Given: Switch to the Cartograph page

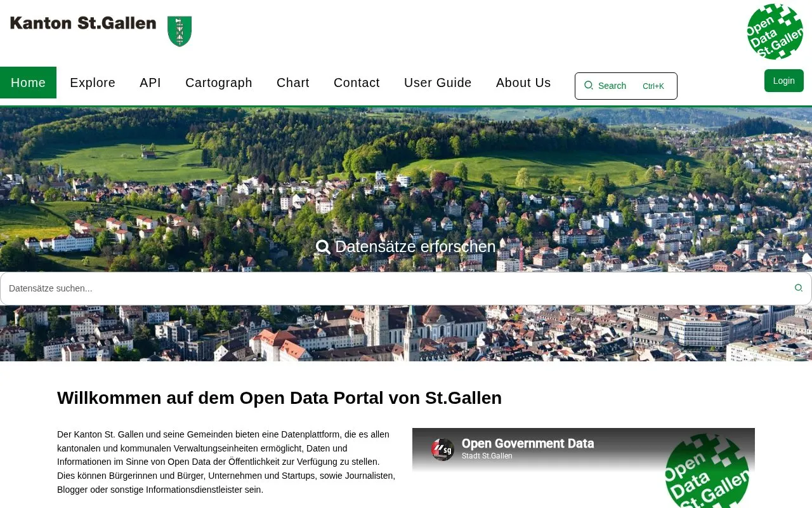Looking at the screenshot, I should pyautogui.click(x=219, y=83).
